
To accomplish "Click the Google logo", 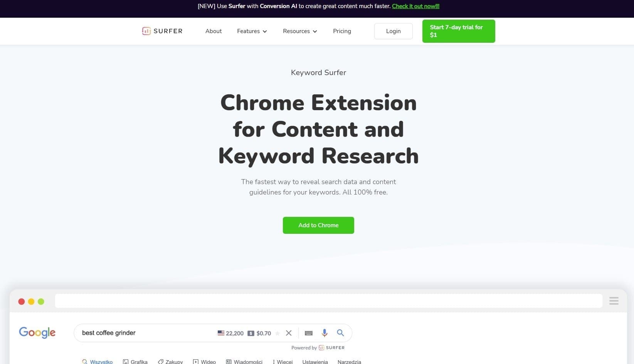I will (37, 332).
